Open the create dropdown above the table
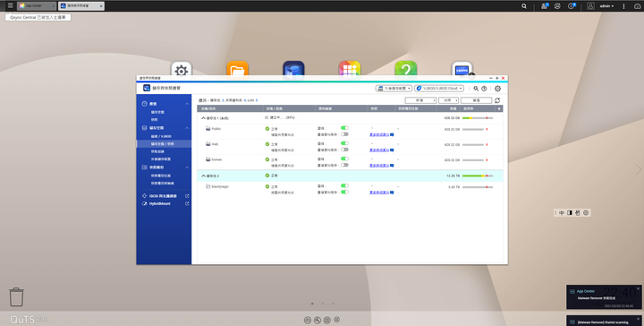This screenshot has height=326, width=644. click(x=420, y=100)
